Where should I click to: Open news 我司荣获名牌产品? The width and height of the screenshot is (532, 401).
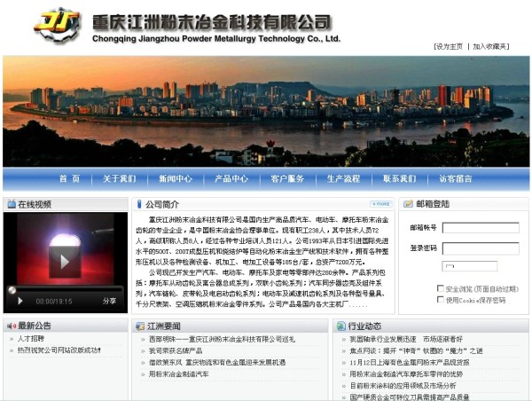click(176, 350)
